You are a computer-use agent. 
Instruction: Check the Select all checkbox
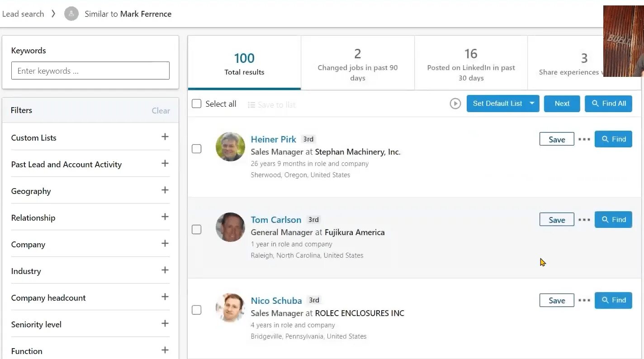[x=196, y=104]
